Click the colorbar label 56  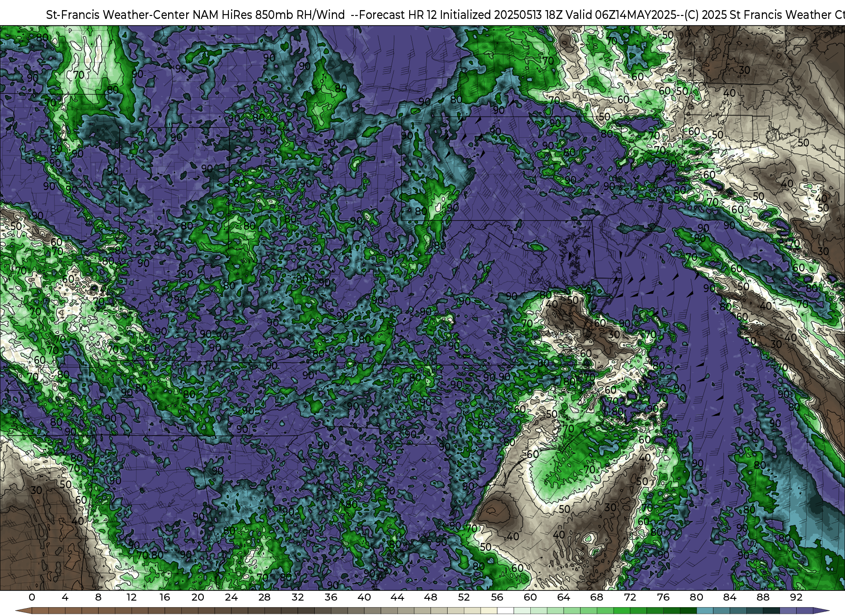coord(497,598)
